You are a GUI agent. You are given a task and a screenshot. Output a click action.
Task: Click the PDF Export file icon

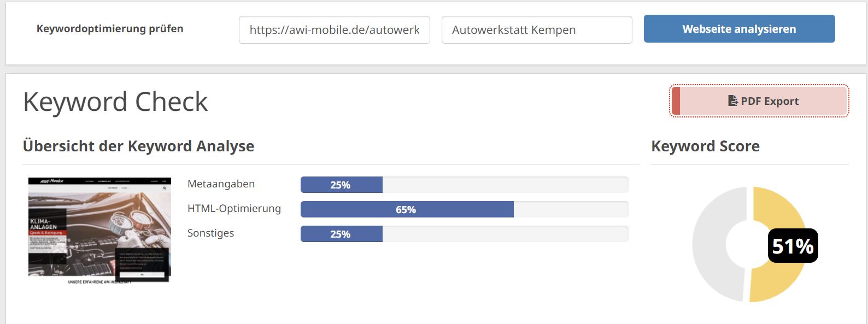pos(733,101)
